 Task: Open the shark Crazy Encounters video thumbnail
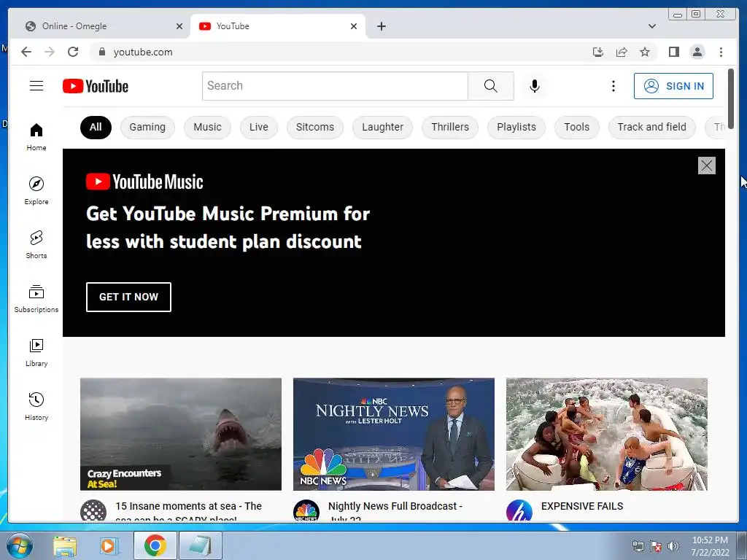tap(181, 434)
